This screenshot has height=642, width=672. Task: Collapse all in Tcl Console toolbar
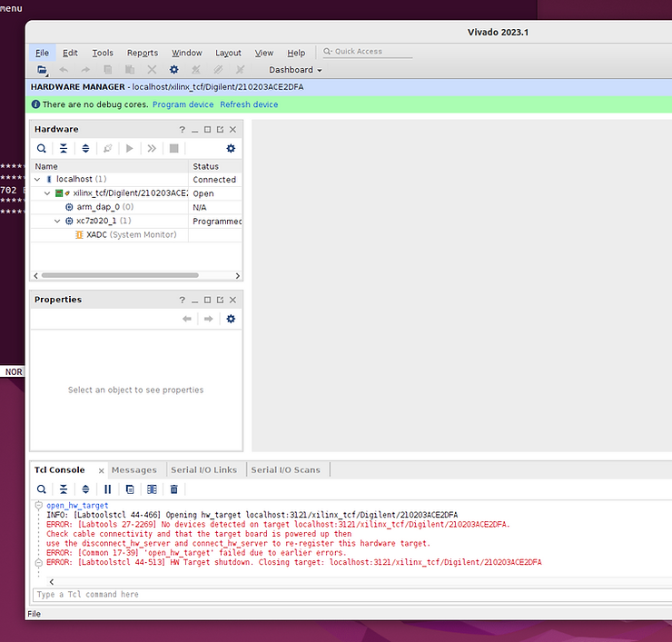(x=64, y=489)
